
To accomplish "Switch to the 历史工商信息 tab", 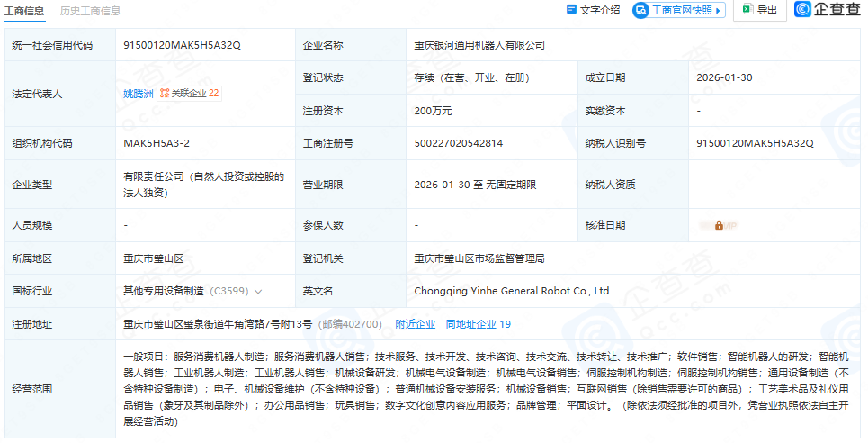I will [90, 11].
